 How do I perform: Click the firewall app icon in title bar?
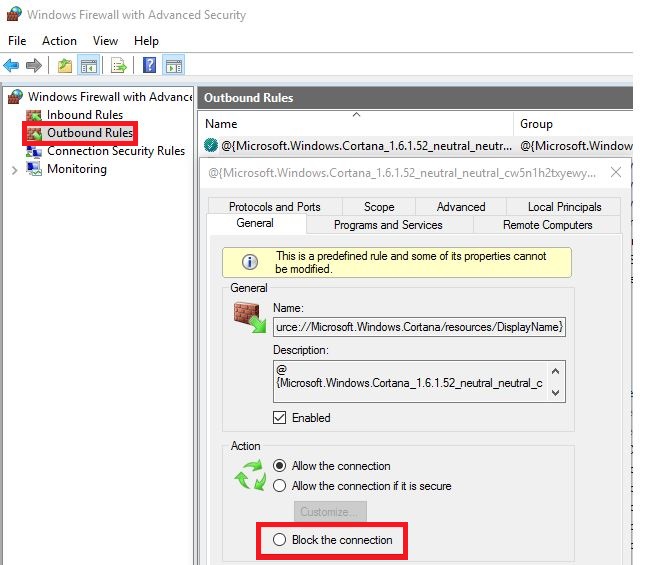click(x=14, y=14)
